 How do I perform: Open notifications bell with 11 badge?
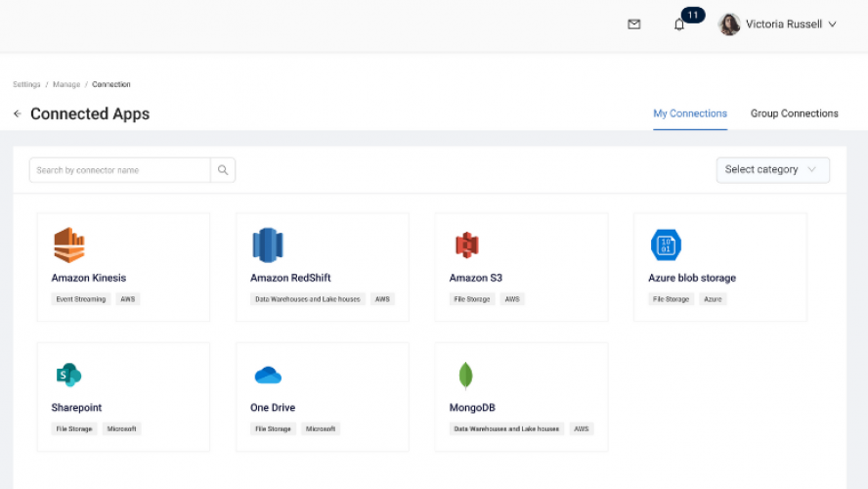[680, 24]
